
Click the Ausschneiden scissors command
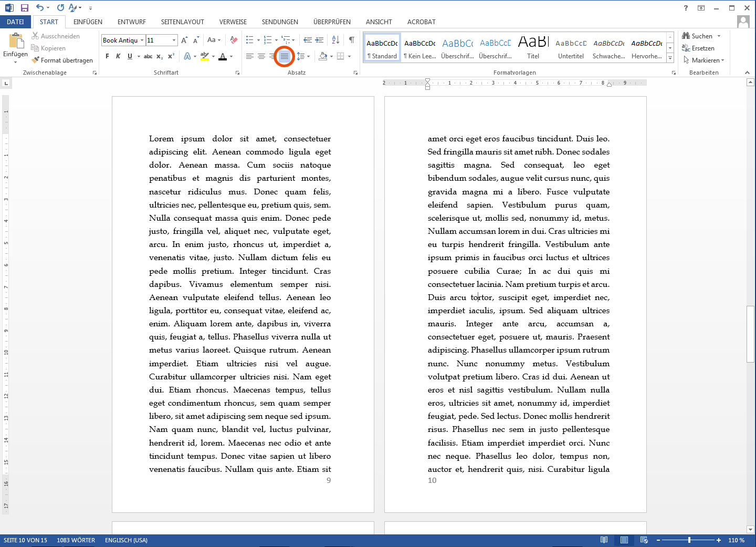(x=56, y=36)
